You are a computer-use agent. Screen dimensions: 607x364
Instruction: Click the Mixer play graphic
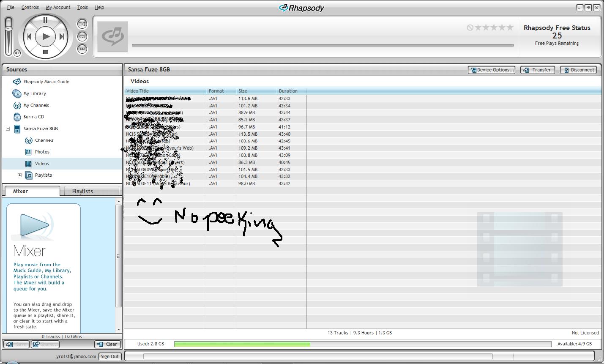click(x=35, y=224)
